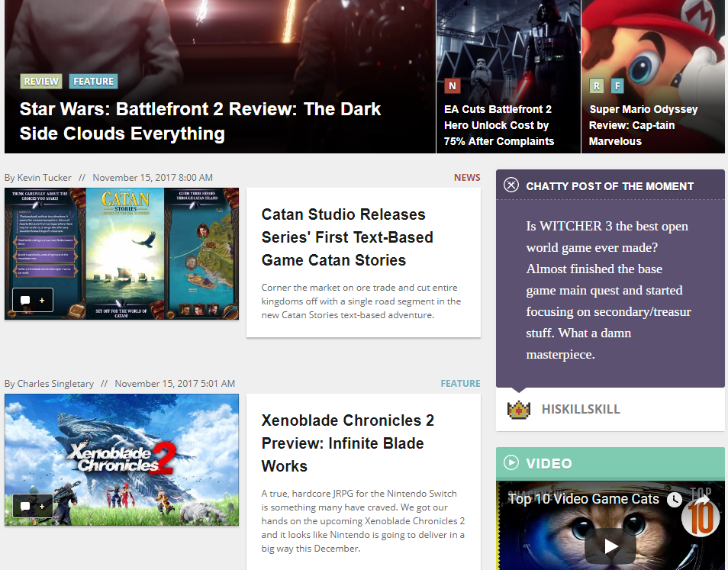Screen dimensions: 728x570
Task: Open EA Cuts Battlefront 2 Hero Unlock Cost story
Action: click(x=499, y=125)
